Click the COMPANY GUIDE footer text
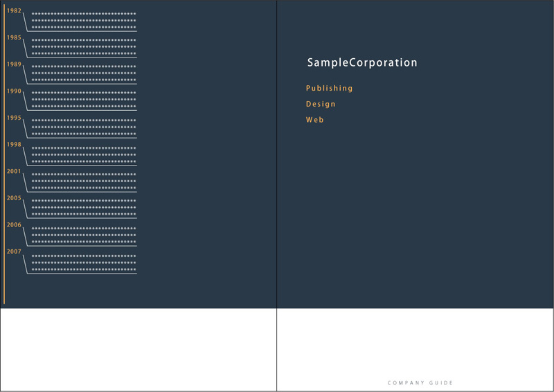This screenshot has width=554, height=392. tap(420, 383)
